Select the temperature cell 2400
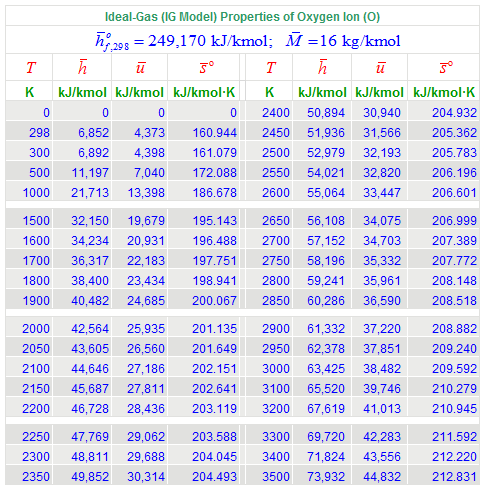 [276, 113]
